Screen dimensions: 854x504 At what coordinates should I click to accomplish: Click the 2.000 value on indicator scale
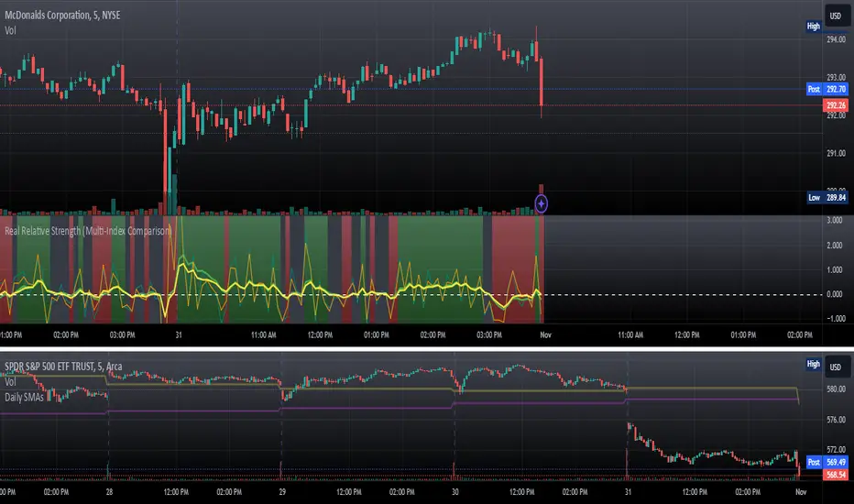(835, 246)
